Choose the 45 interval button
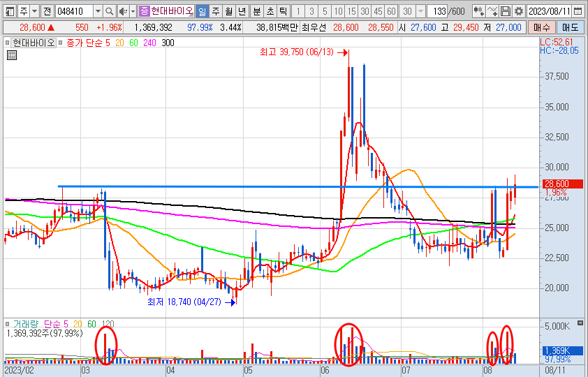The image size is (588, 377). point(378,11)
